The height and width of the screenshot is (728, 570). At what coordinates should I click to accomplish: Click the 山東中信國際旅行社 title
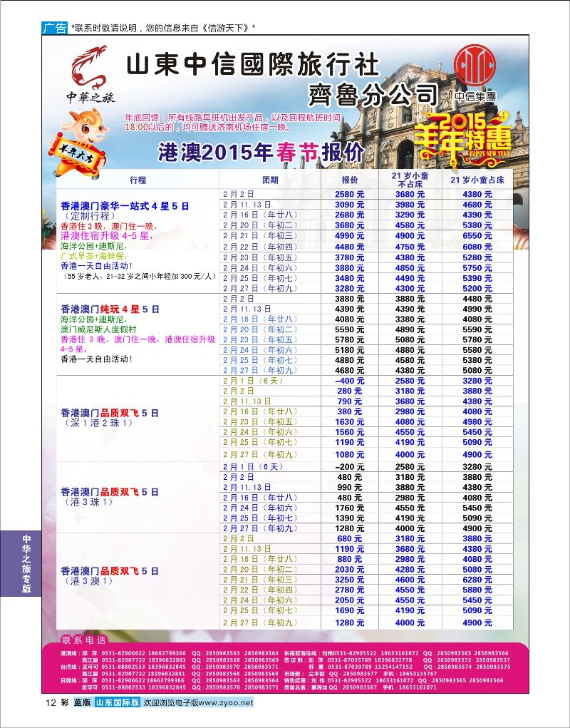[253, 66]
